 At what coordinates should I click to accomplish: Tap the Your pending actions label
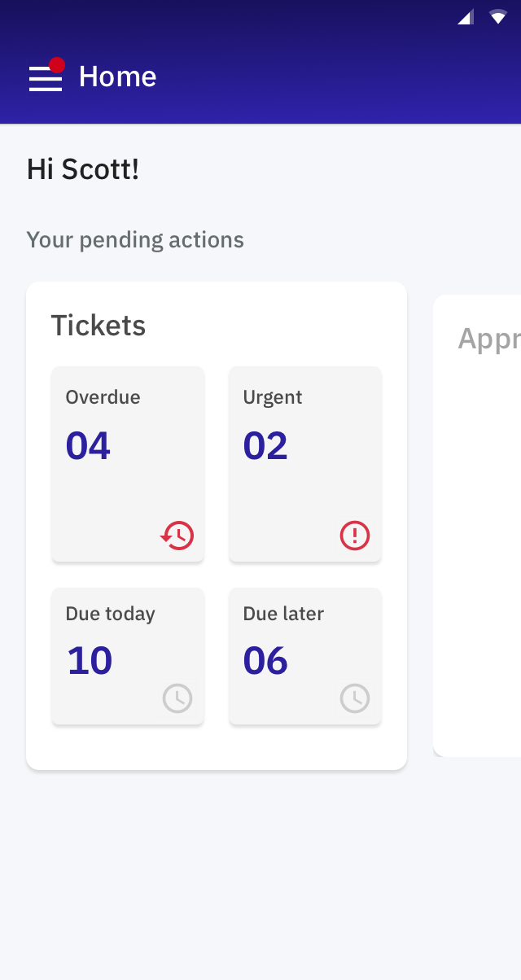[135, 239]
